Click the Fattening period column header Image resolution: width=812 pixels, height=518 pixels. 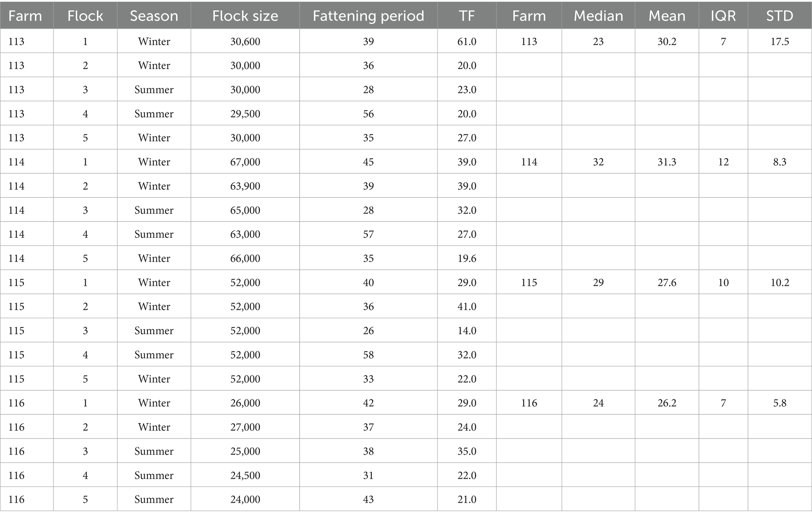(x=368, y=16)
